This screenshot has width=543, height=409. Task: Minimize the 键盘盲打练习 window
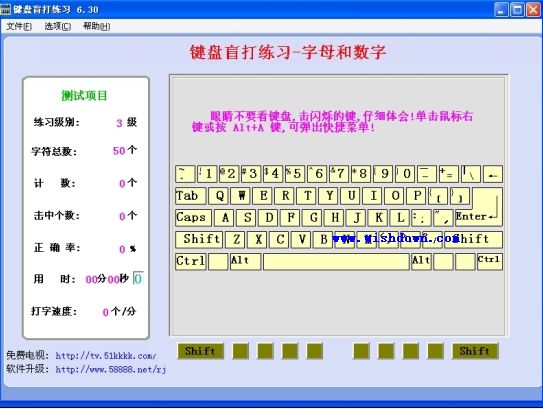click(500, 9)
